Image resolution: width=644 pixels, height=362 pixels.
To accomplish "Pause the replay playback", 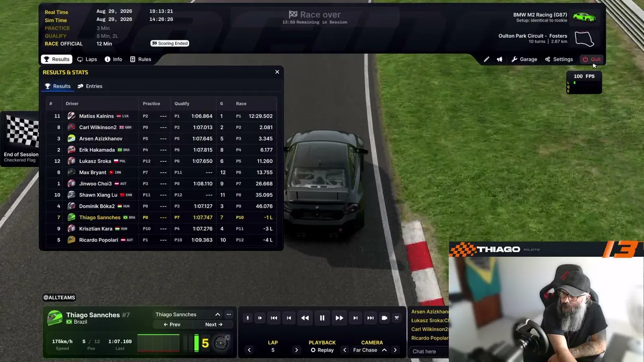I will coord(322,318).
